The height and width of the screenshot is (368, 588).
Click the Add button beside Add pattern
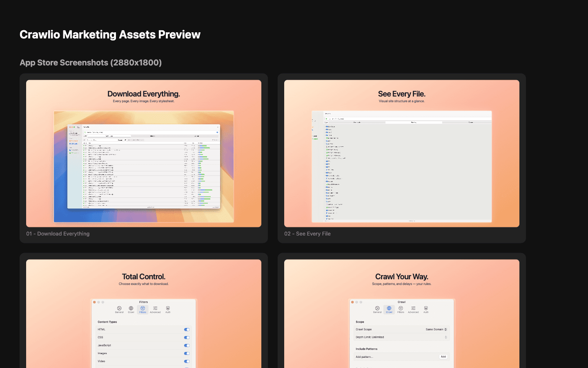[443, 357]
